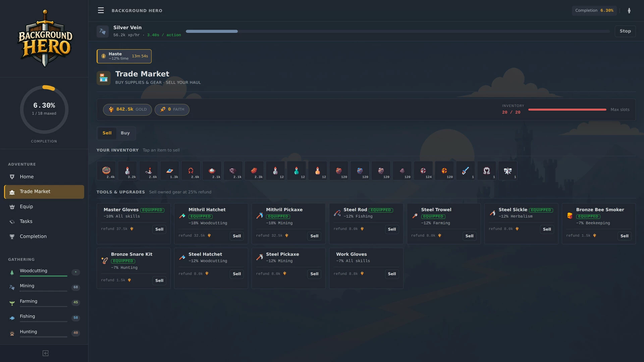Select the inventory item with 3.2k quantity

point(127,171)
